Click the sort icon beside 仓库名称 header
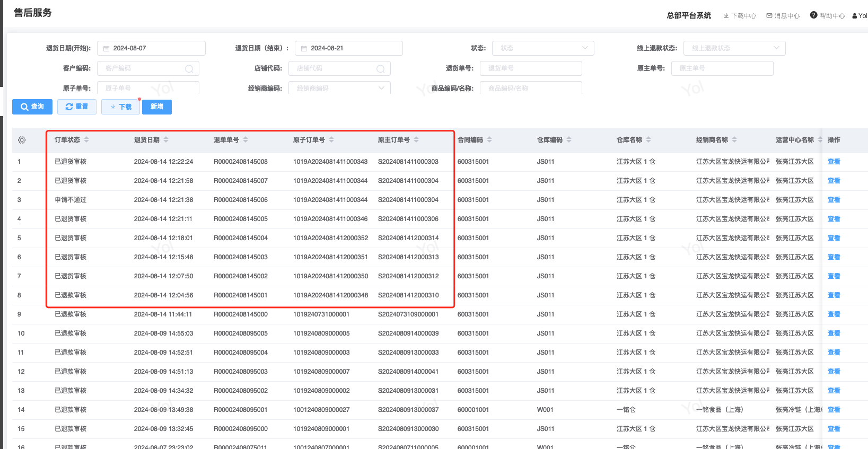 click(x=648, y=140)
